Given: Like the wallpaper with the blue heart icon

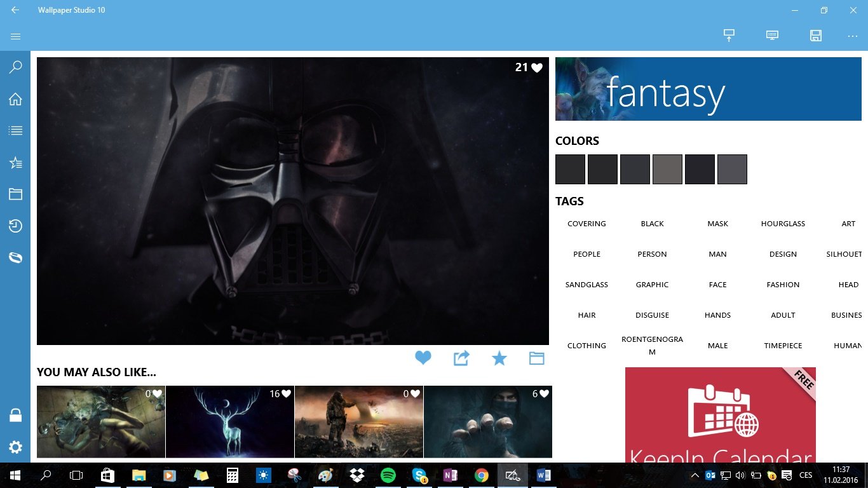Looking at the screenshot, I should 423,358.
